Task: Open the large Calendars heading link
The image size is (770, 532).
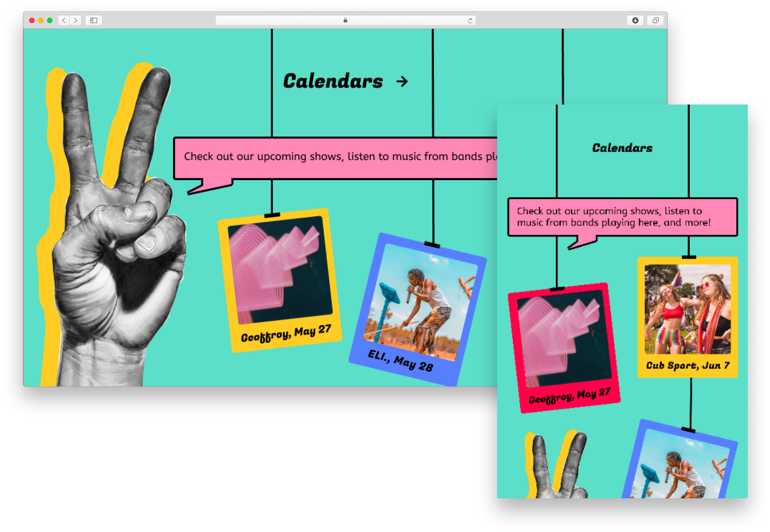Action: tap(333, 81)
